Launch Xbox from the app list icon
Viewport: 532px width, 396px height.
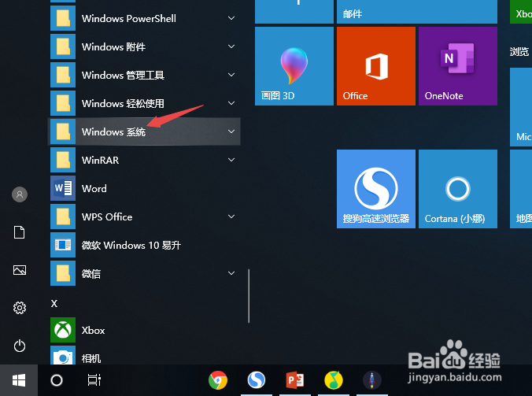63,330
